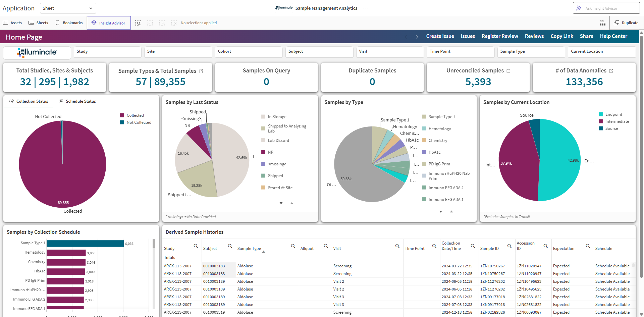Image resolution: width=644 pixels, height=317 pixels.
Task: Search the Sample ID column
Action: click(x=509, y=246)
